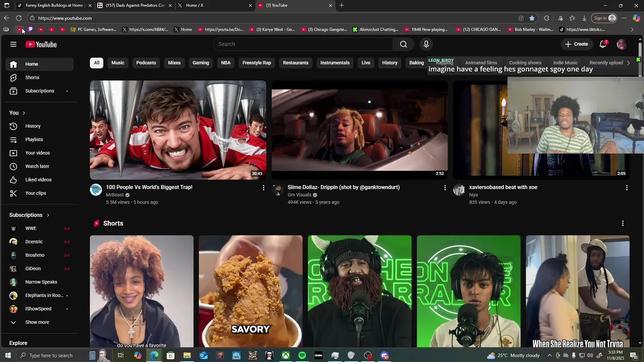Open Your clips in sidebar
Image resolution: width=644 pixels, height=362 pixels.
(x=39, y=193)
